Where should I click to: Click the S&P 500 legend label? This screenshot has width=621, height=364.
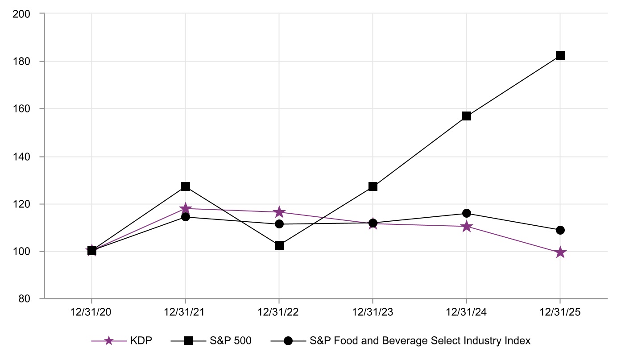(231, 341)
